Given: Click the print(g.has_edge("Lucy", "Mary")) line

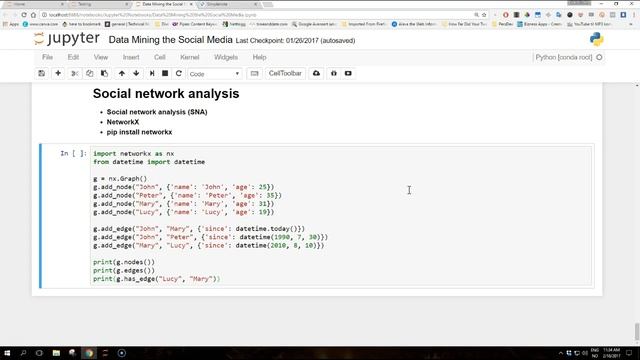Looking at the screenshot, I should pos(156,279).
